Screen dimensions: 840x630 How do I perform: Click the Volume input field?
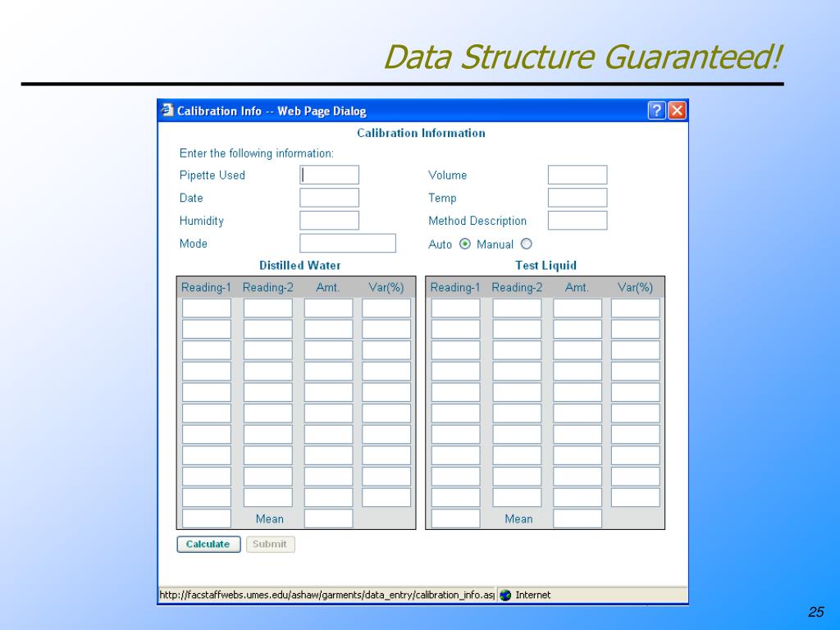pos(577,175)
